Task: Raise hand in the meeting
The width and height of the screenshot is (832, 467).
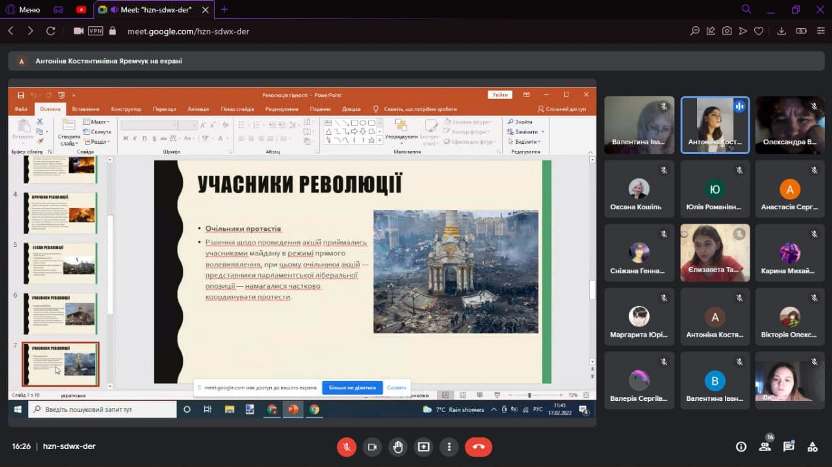Action: tap(398, 447)
